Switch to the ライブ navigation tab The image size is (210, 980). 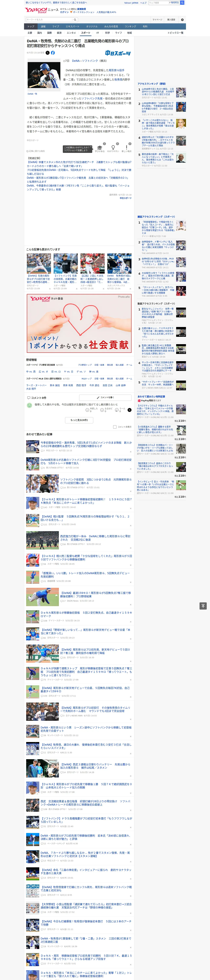tap(56, 27)
